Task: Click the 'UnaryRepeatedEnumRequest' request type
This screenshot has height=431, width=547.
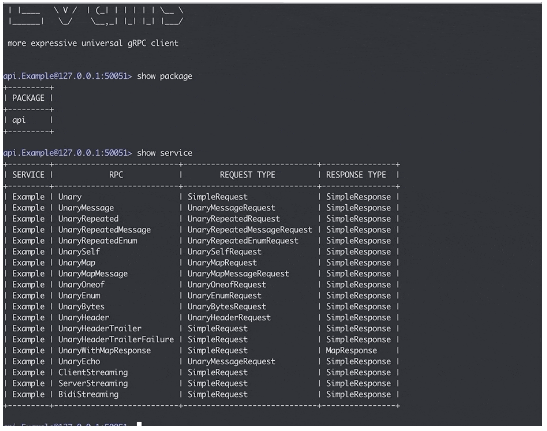Action: point(243,241)
